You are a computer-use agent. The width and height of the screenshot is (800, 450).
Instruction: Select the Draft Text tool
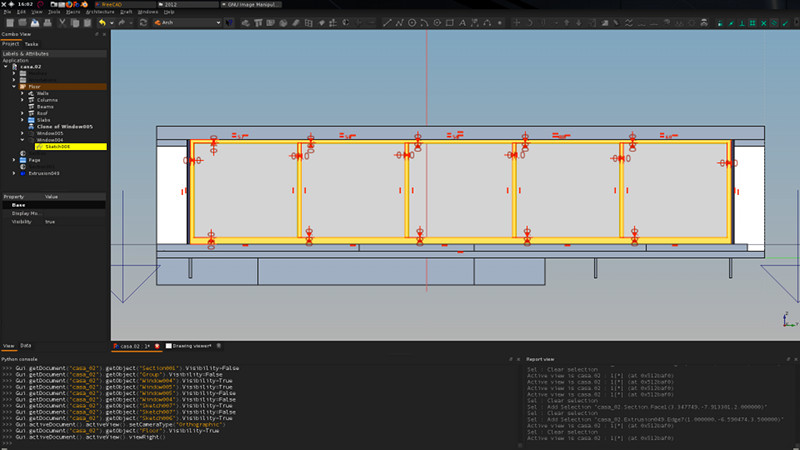pos(462,22)
